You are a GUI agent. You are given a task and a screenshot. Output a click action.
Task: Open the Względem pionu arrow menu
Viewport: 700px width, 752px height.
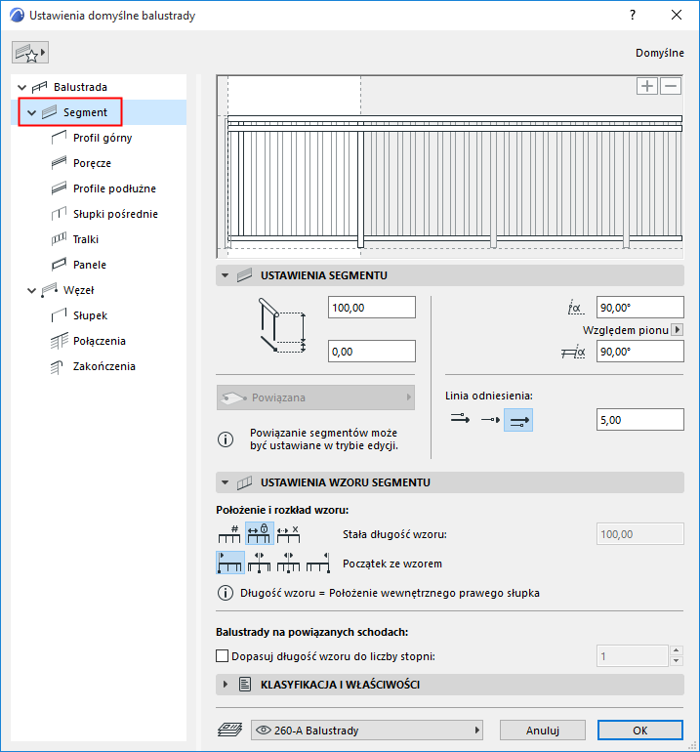tap(677, 330)
